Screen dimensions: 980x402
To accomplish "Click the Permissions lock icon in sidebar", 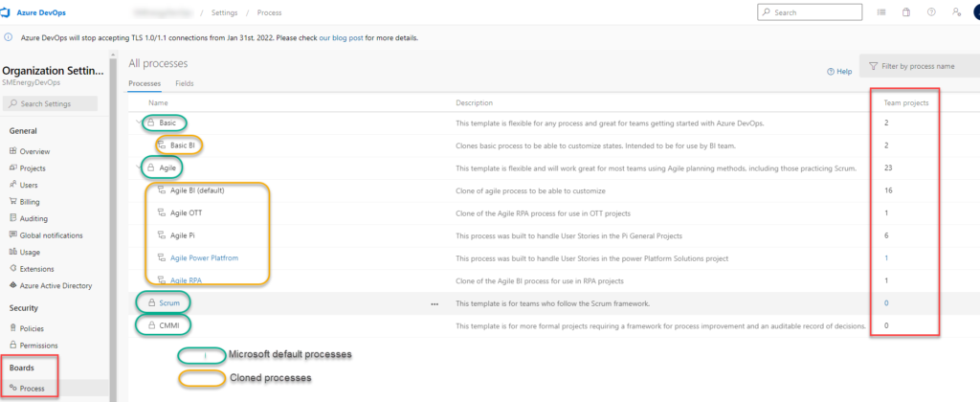I will 13,346.
